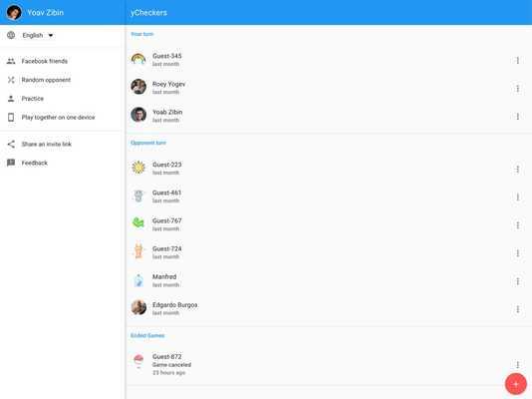The image size is (532, 399).
Task: Click the globe language icon
Action: coord(11,35)
